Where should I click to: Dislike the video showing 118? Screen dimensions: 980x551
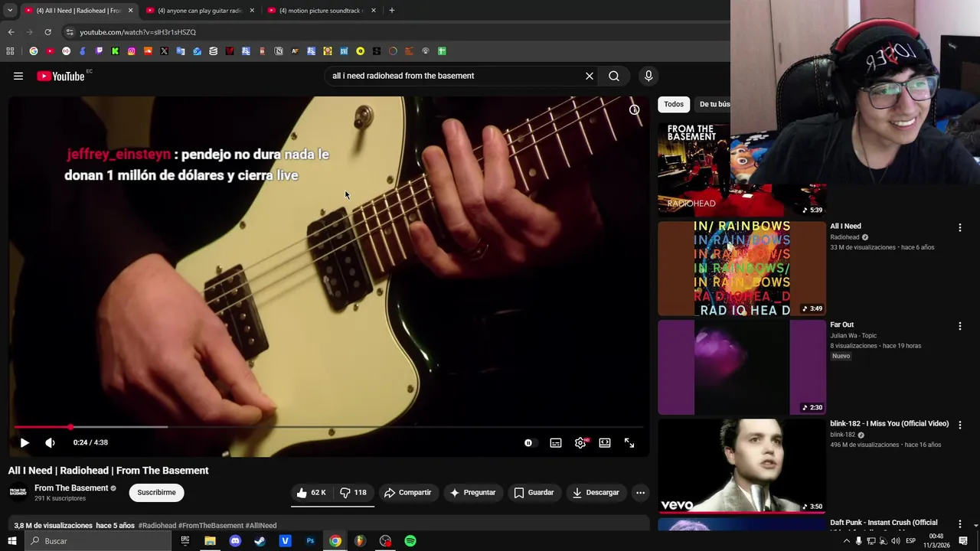click(x=354, y=492)
